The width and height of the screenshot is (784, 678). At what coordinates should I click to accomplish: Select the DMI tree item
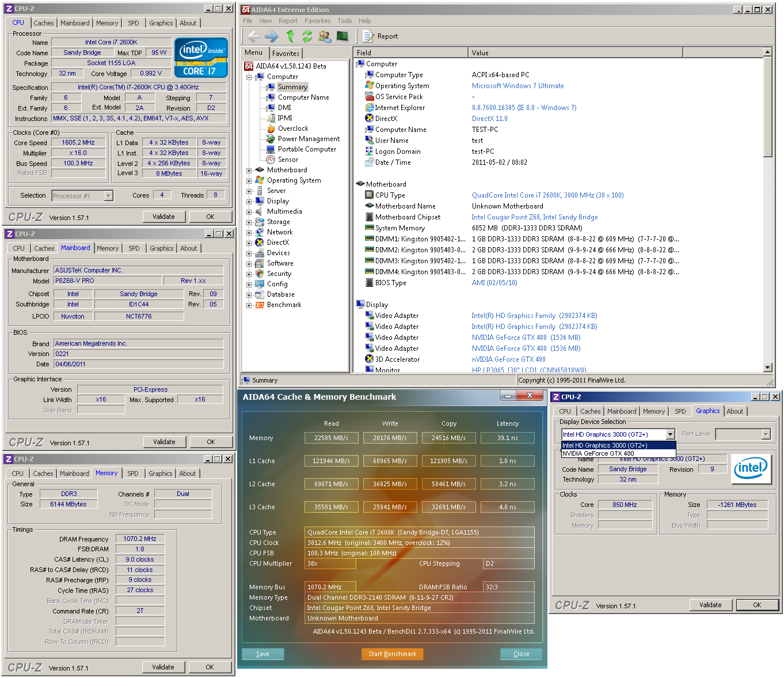pos(284,108)
